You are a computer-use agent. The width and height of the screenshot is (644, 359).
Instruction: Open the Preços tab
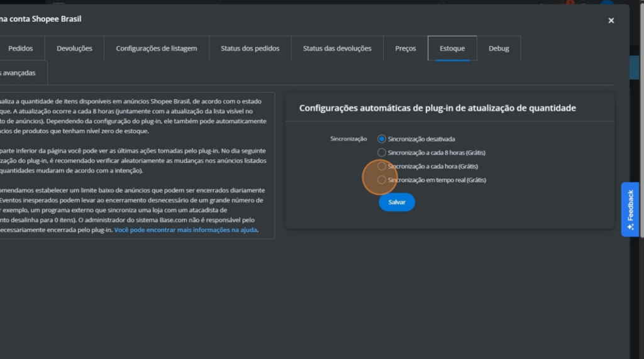[x=405, y=48]
